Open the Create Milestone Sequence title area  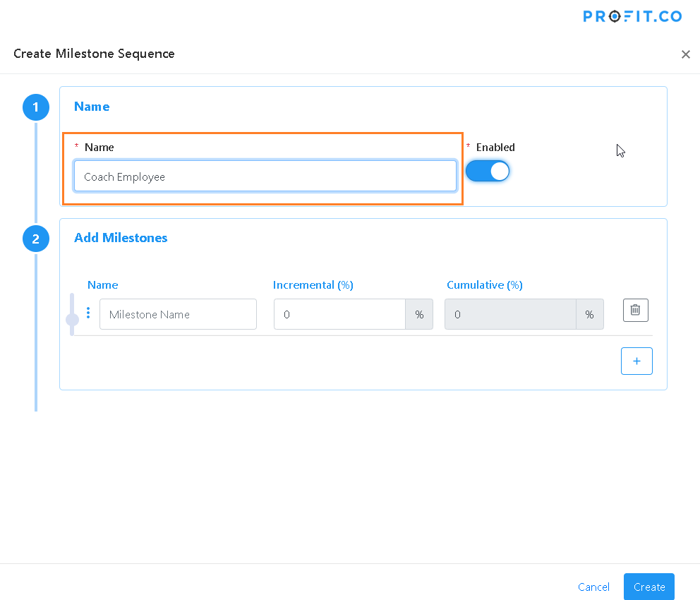click(x=94, y=54)
